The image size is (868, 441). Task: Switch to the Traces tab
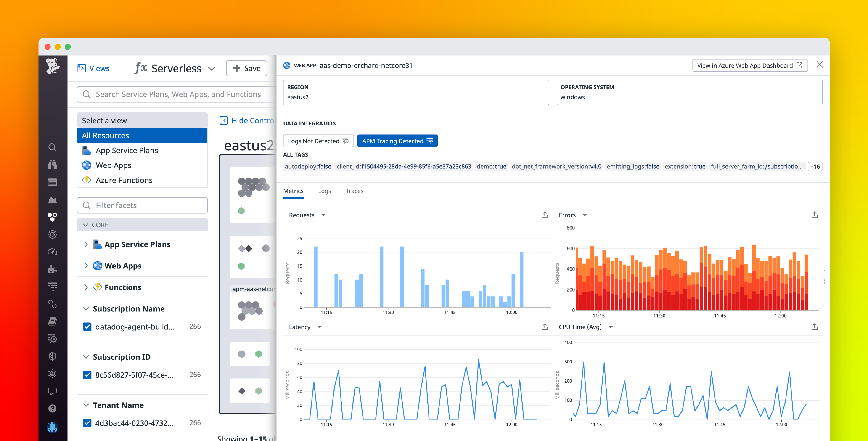click(354, 191)
